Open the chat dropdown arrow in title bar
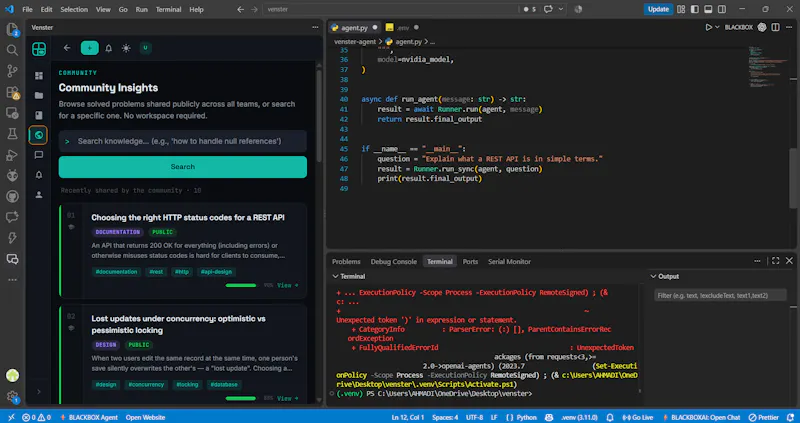 click(561, 9)
